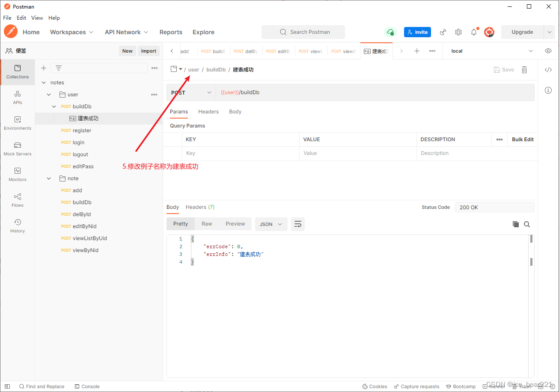Image resolution: width=559 pixels, height=392 pixels.
Task: Select the Preview response view
Action: pos(235,224)
